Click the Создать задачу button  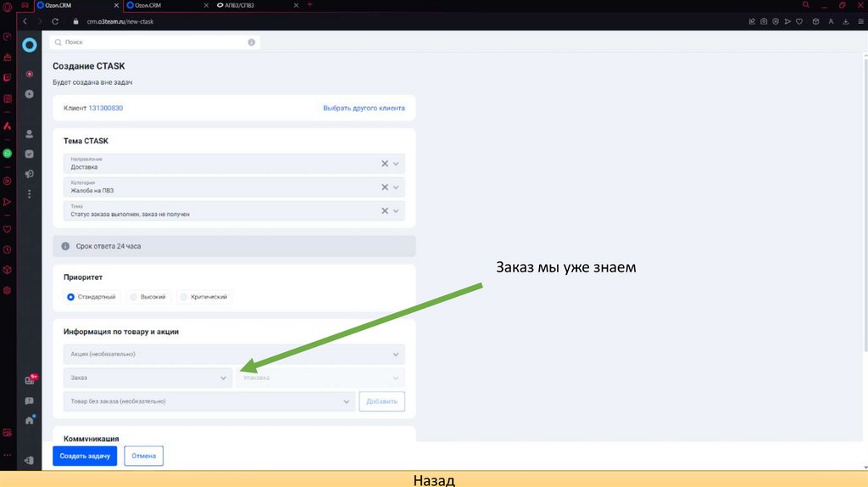click(x=85, y=456)
